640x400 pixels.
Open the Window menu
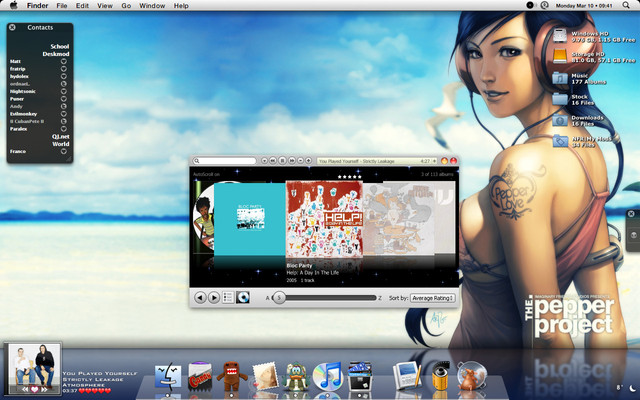click(152, 6)
